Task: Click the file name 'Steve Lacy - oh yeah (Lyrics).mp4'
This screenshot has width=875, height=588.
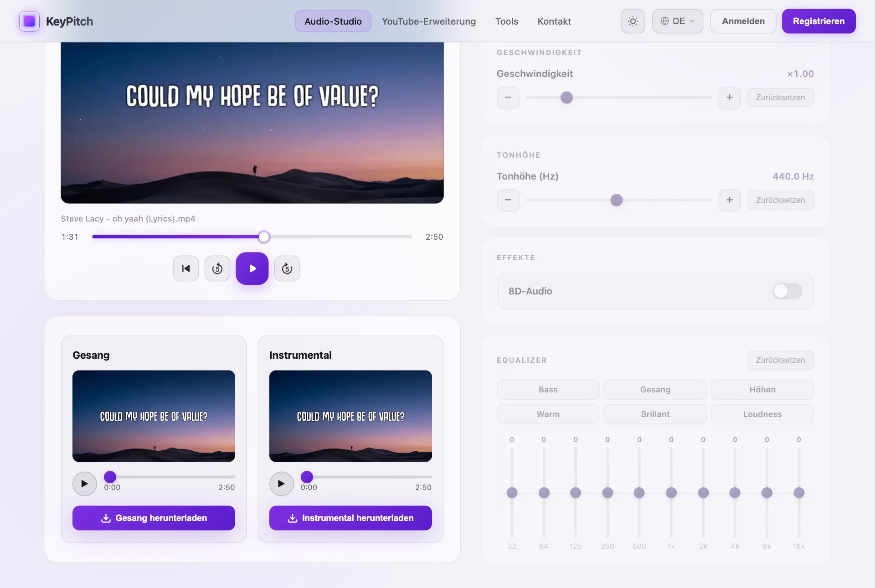Action: pos(128,219)
